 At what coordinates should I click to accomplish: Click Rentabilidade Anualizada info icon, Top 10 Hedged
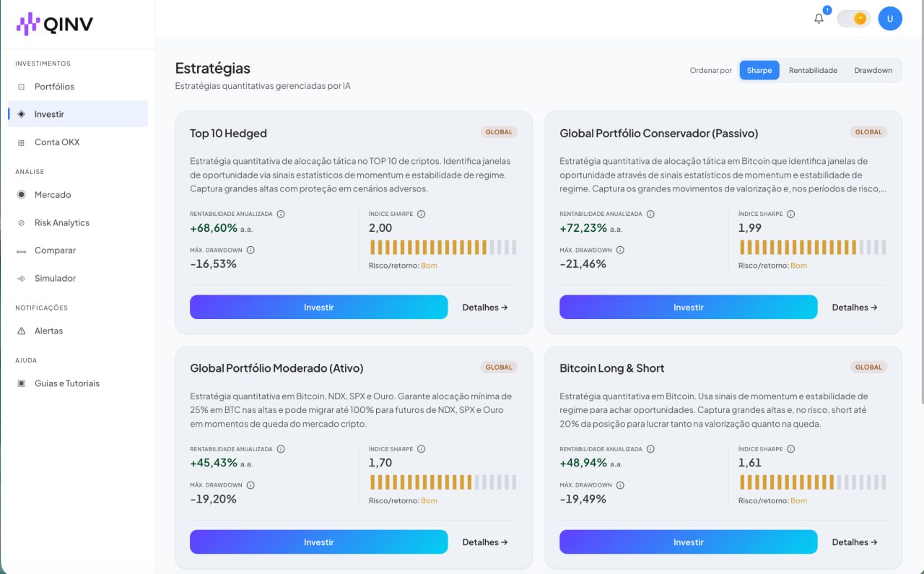[281, 214]
